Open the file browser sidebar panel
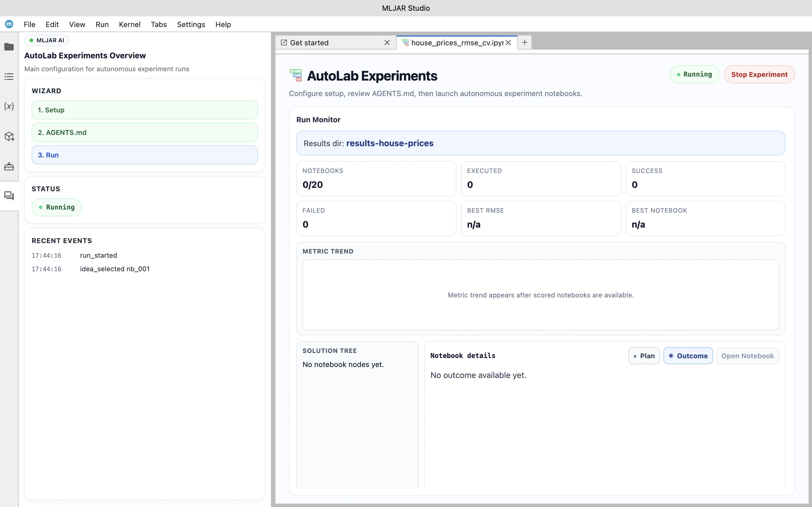The width and height of the screenshot is (812, 507). coord(9,47)
